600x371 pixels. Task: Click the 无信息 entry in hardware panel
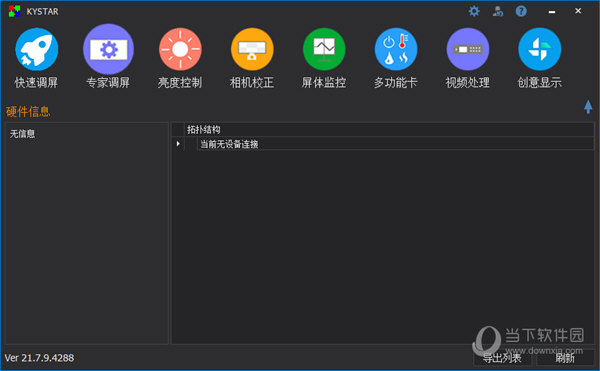click(22, 134)
